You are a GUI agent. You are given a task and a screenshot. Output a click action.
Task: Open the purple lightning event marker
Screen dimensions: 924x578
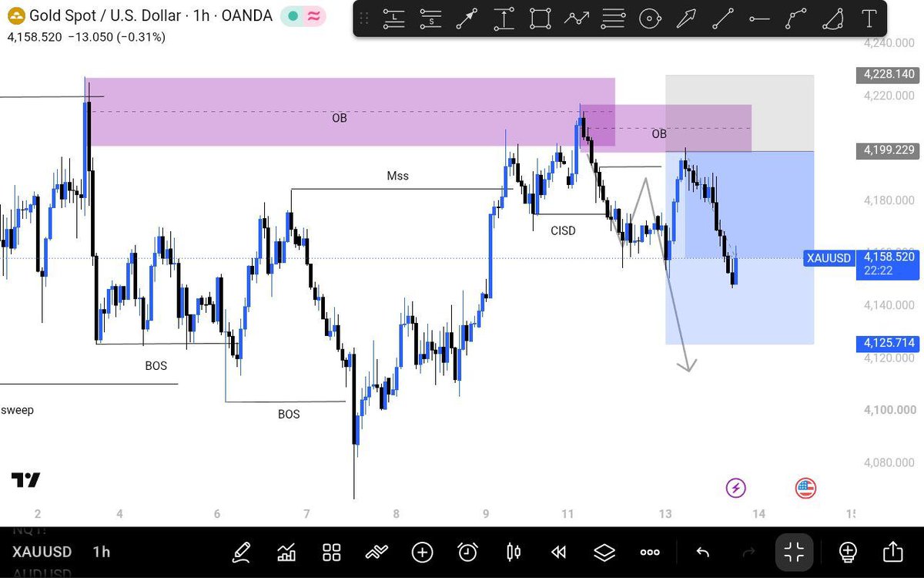736,487
